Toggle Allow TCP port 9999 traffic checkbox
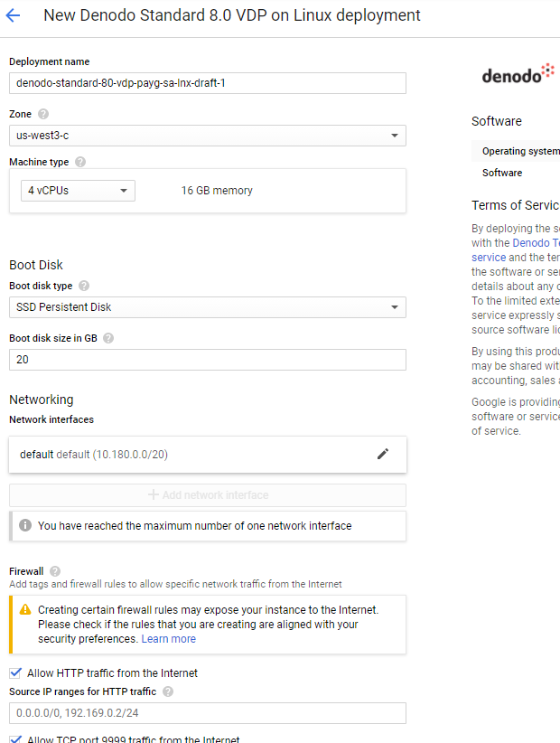560x743 pixels. click(15, 739)
